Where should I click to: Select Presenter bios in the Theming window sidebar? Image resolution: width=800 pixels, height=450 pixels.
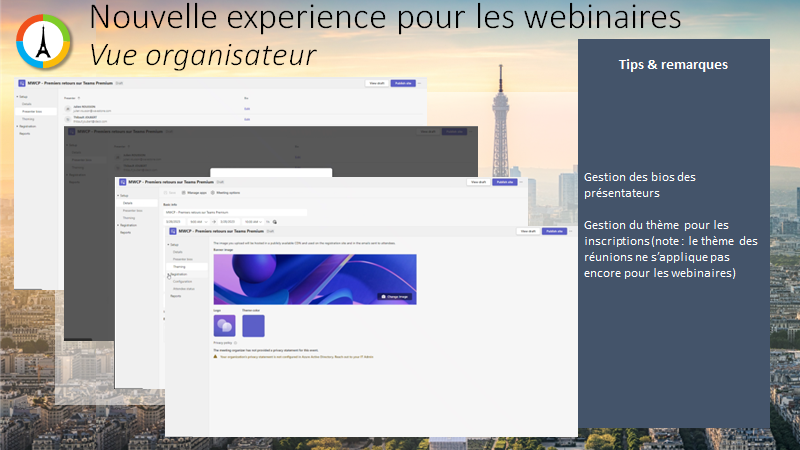182,259
